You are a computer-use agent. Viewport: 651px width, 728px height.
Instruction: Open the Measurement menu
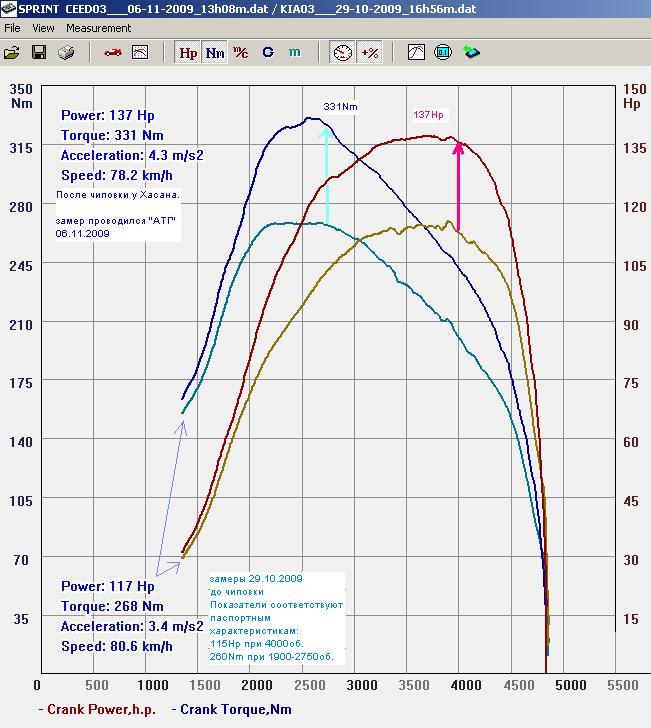click(99, 29)
